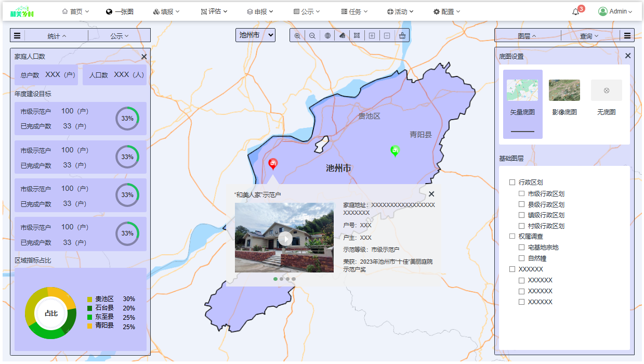Check the 自然幢 layer checkbox
The height and width of the screenshot is (364, 644).
pos(521,258)
